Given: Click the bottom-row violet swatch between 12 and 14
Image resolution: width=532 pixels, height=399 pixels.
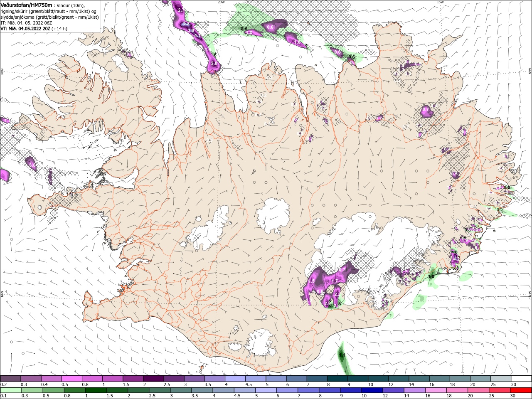Looking at the screenshot, I should 393,390.
